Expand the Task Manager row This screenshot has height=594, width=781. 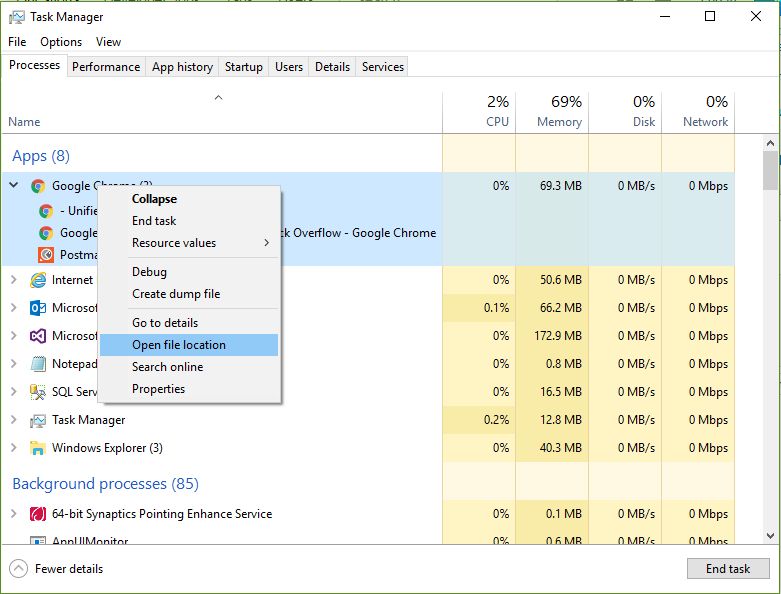[x=14, y=420]
